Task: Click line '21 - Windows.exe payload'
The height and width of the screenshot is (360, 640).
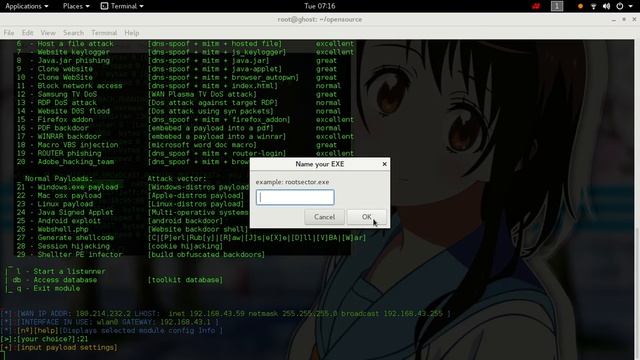Action: coord(67,187)
